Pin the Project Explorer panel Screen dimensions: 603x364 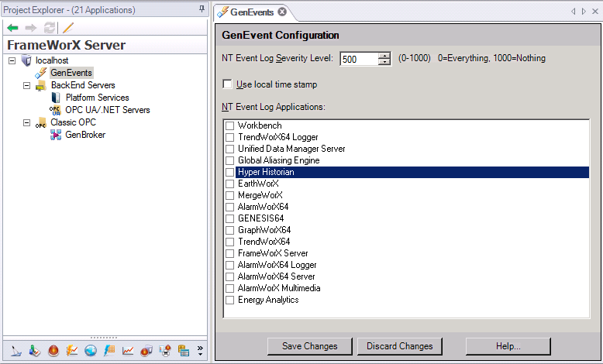[202, 9]
